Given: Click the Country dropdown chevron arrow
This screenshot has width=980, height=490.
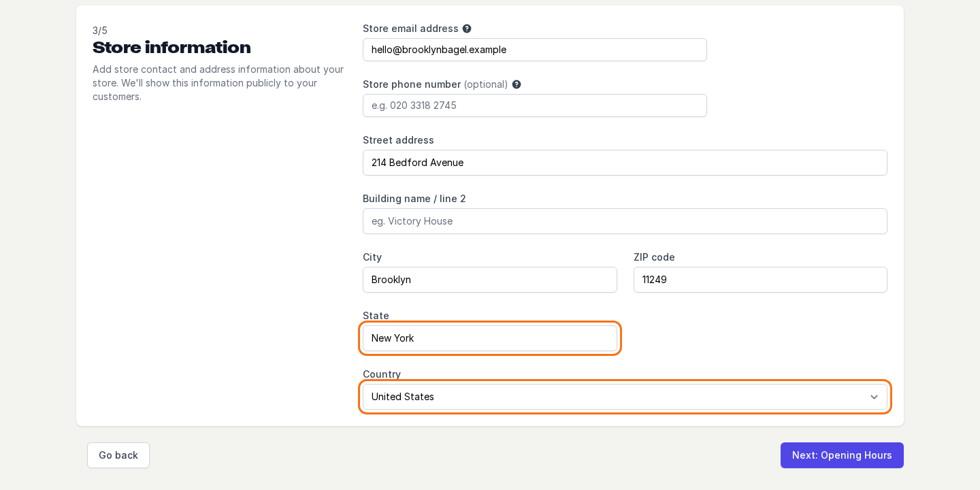Looking at the screenshot, I should pos(874,397).
